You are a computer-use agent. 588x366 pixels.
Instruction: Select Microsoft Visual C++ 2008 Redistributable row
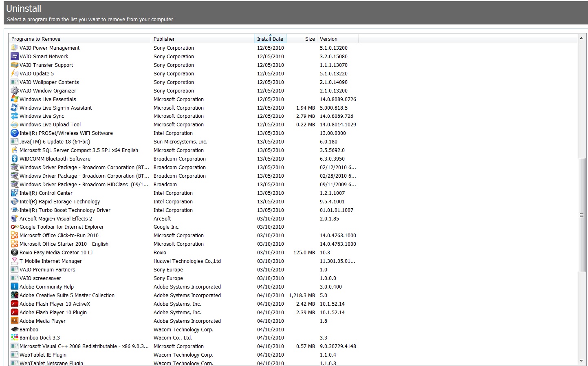[183, 346]
